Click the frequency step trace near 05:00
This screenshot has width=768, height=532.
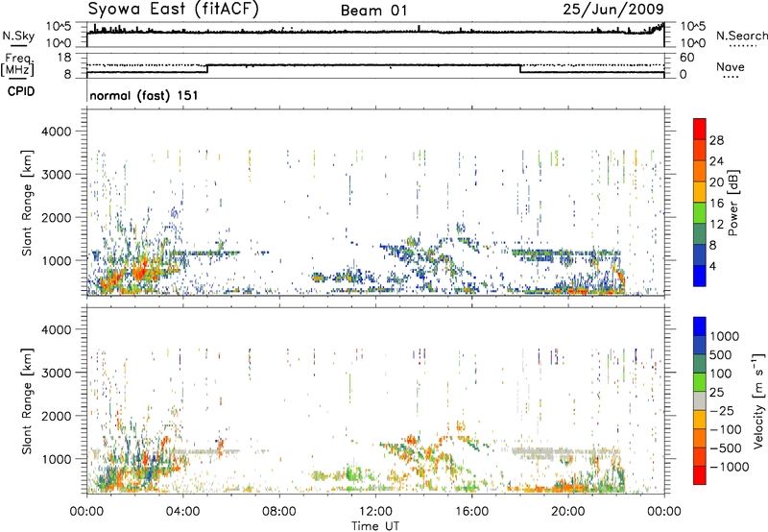click(x=207, y=68)
